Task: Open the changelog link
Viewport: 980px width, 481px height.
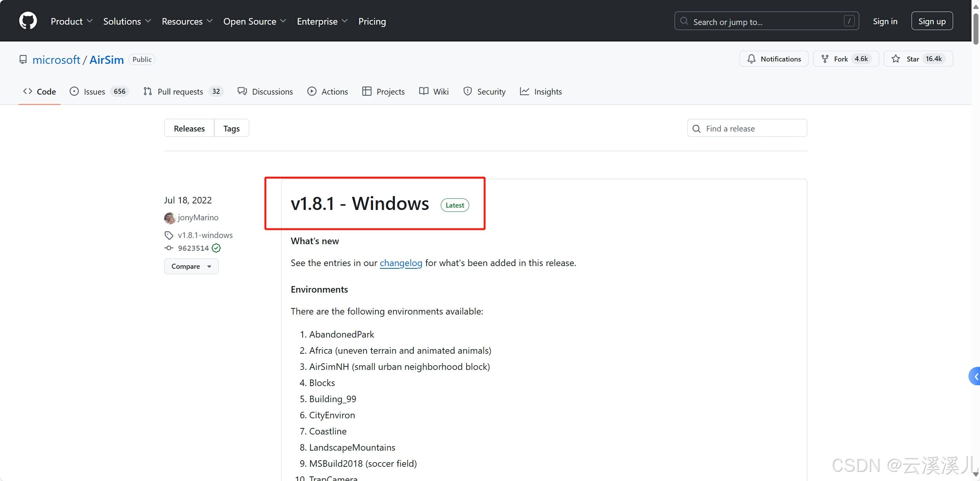Action: click(x=401, y=263)
